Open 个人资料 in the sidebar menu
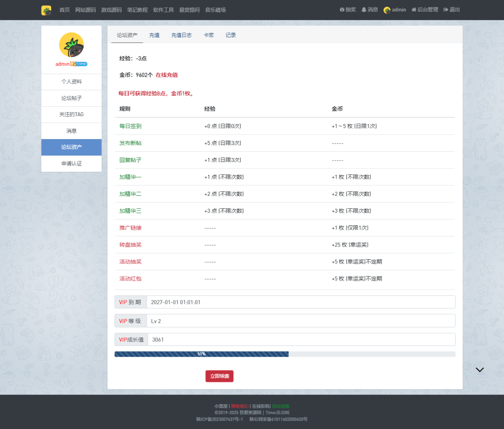Viewport: 504px width, 429px height. pyautogui.click(x=71, y=82)
